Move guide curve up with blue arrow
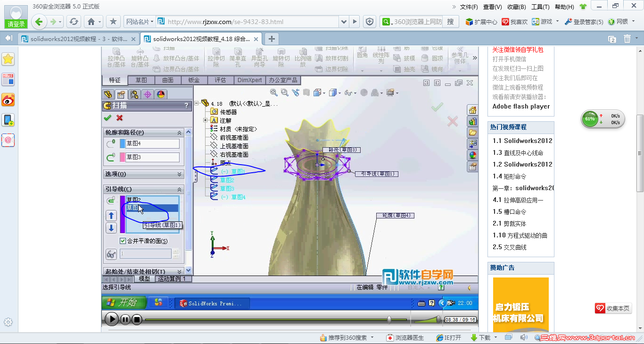 click(111, 216)
